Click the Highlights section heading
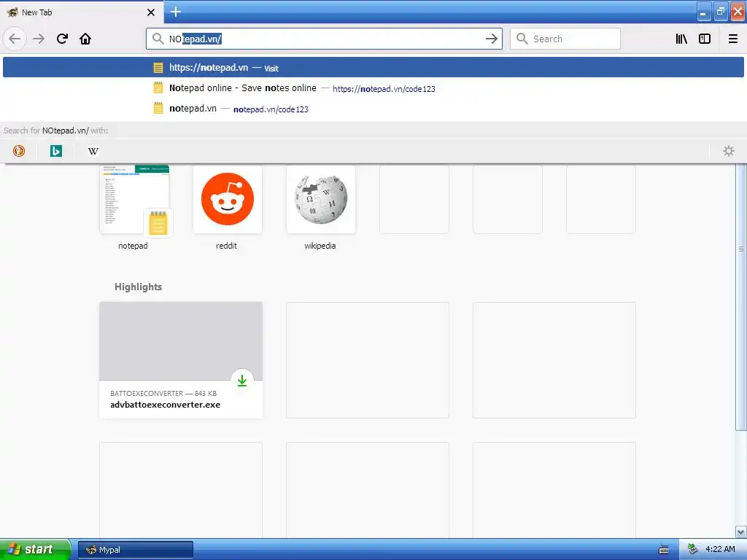This screenshot has height=560, width=747. [138, 287]
